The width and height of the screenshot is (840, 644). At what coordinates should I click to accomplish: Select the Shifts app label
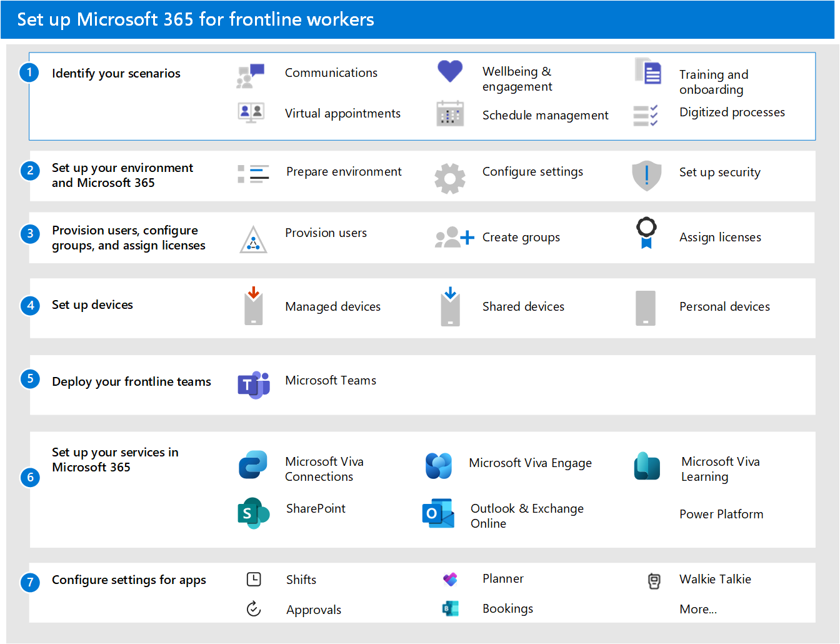[301, 580]
